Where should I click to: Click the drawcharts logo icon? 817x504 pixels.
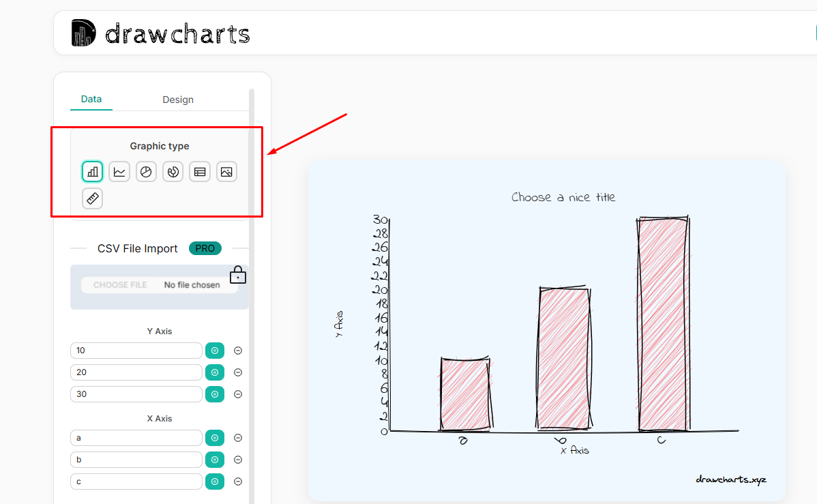click(x=83, y=33)
